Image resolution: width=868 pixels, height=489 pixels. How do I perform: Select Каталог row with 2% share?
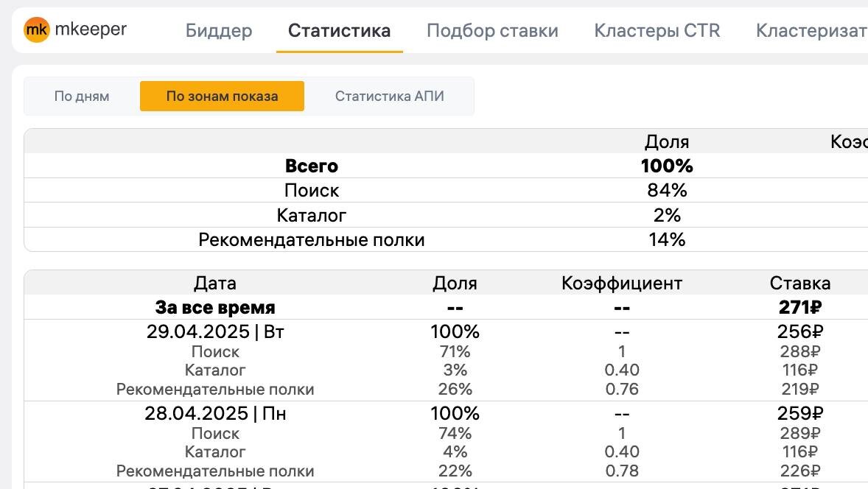(311, 215)
